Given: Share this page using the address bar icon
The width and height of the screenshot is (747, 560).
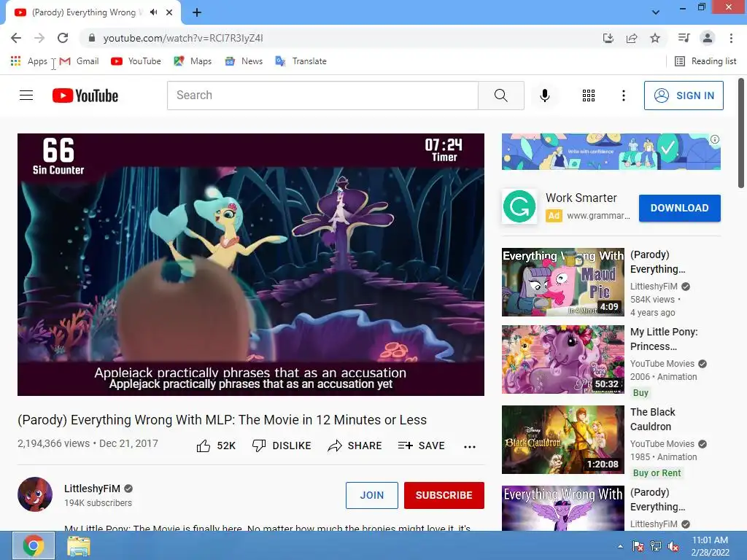Looking at the screenshot, I should tap(632, 38).
